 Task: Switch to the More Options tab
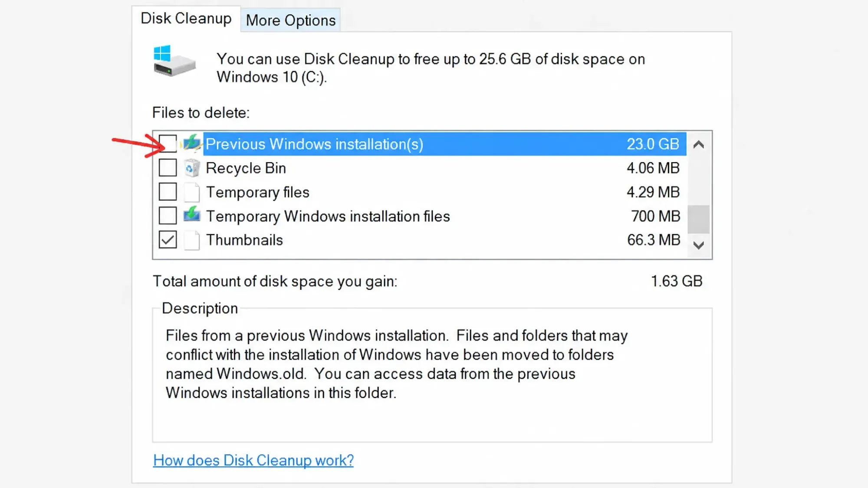(x=291, y=20)
